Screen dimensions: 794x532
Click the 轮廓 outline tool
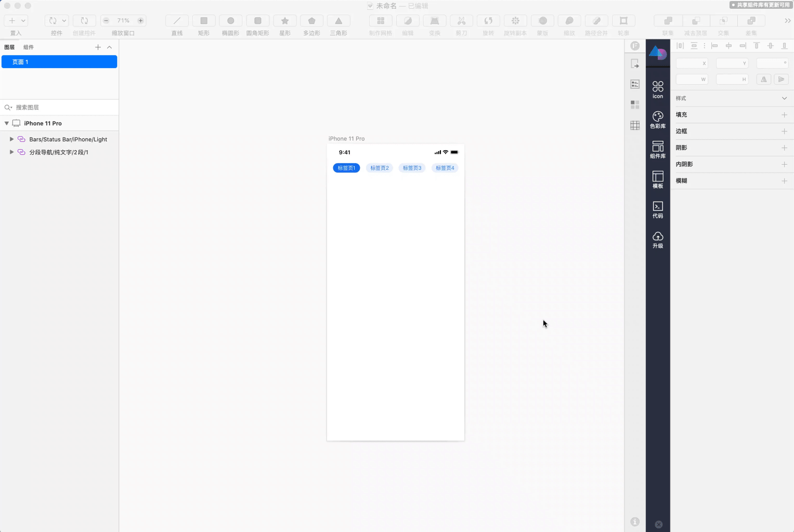pyautogui.click(x=623, y=21)
